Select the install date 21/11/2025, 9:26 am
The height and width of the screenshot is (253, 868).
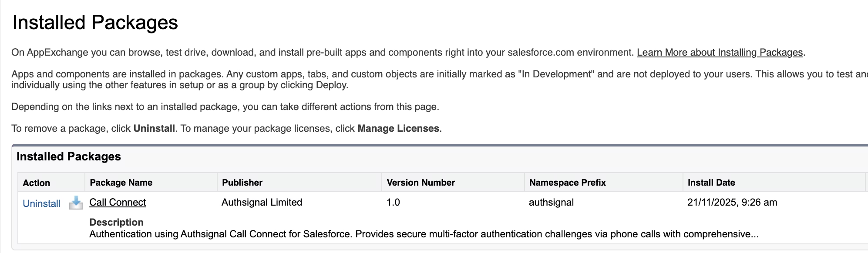(x=732, y=202)
